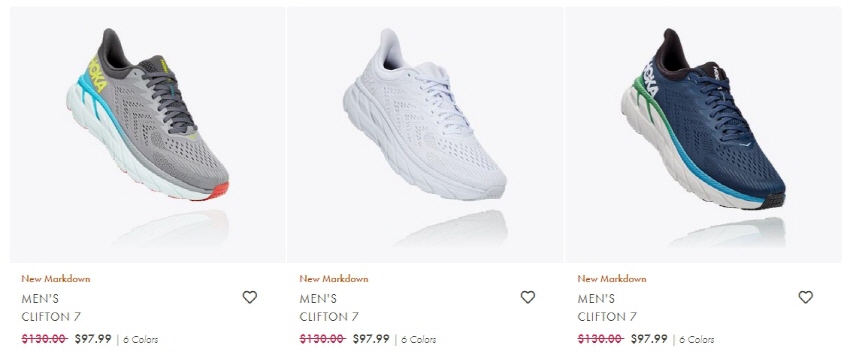850x362 pixels.
Task: Click Men's Clifton 7 title under gray shoe
Action: pyautogui.click(x=51, y=307)
